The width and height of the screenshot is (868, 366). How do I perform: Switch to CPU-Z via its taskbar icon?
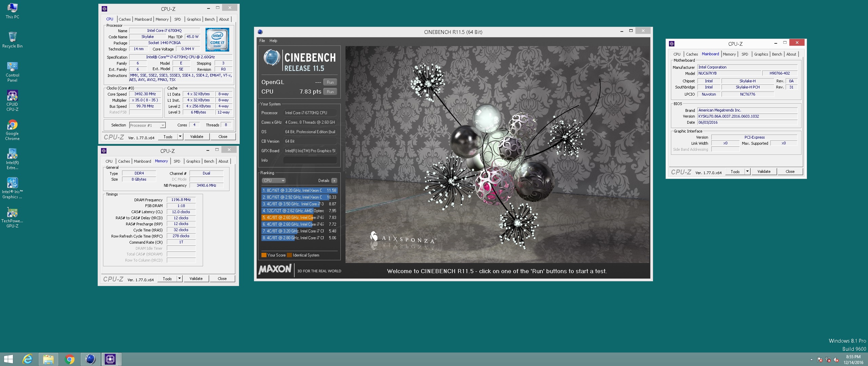(111, 359)
